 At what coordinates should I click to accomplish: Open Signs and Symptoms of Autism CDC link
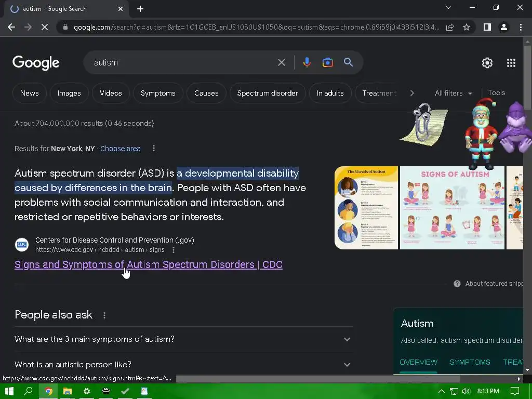tap(149, 264)
